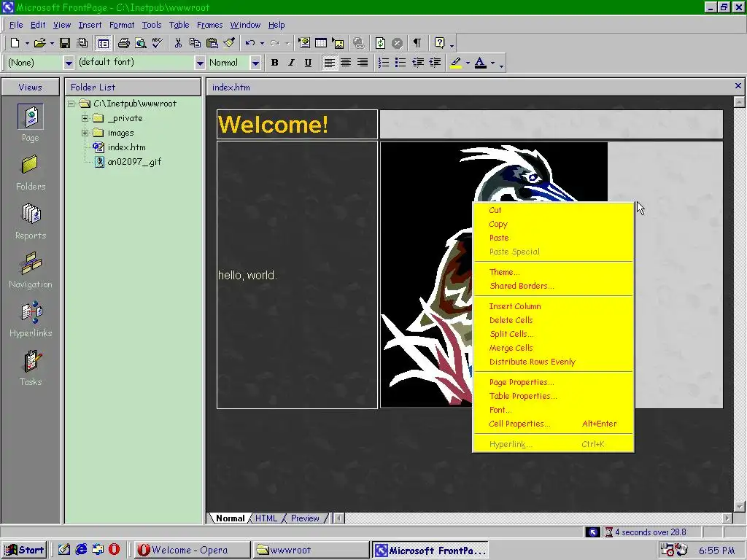The width and height of the screenshot is (747, 560).
Task: Open the Style (None) dropdown
Action: coord(69,63)
